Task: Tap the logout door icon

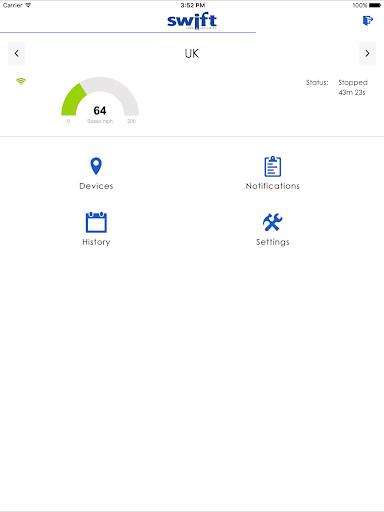Action: click(x=368, y=21)
